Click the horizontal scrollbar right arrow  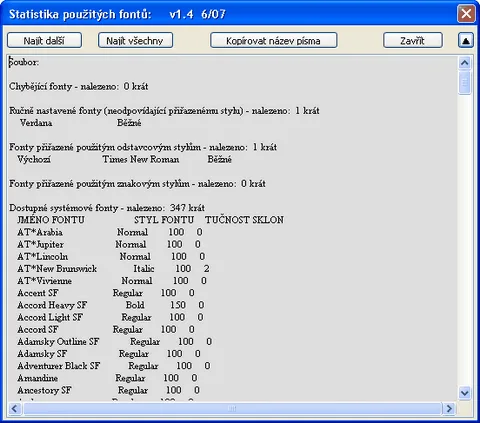pos(449,408)
